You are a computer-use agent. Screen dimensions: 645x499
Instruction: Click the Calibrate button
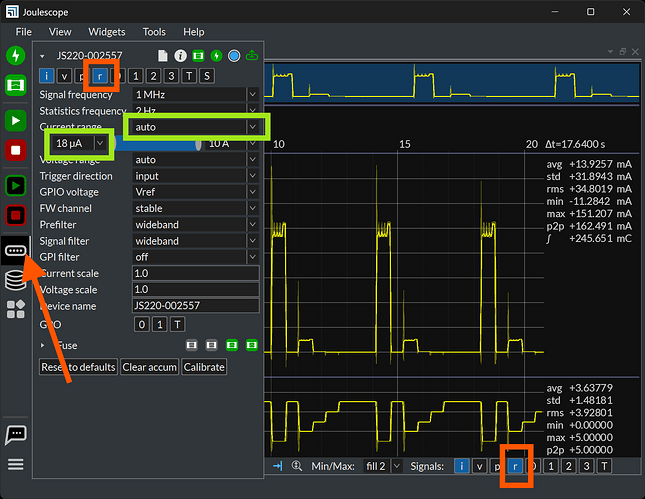[x=204, y=367]
